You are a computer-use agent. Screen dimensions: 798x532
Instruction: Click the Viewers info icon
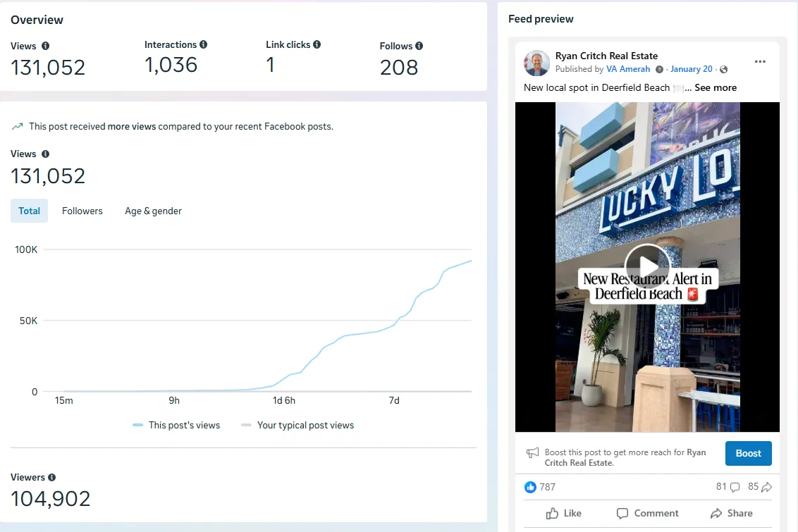coord(52,477)
